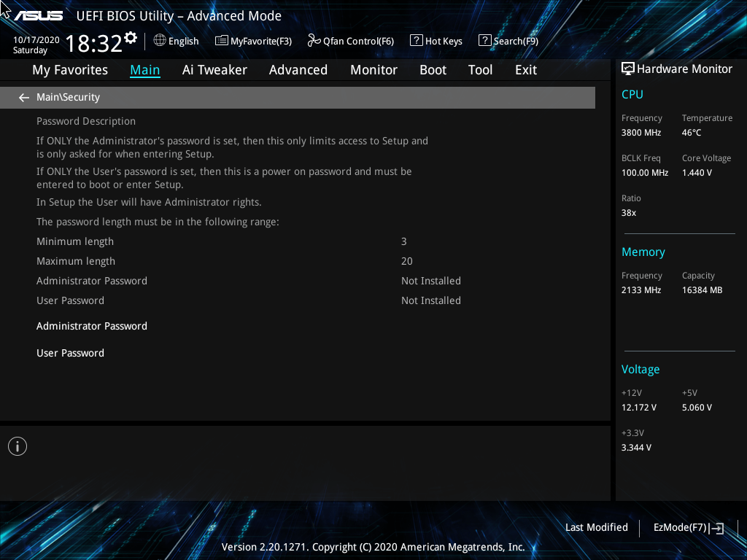Click the globe language icon
This screenshot has height=560, width=747.
tap(160, 41)
